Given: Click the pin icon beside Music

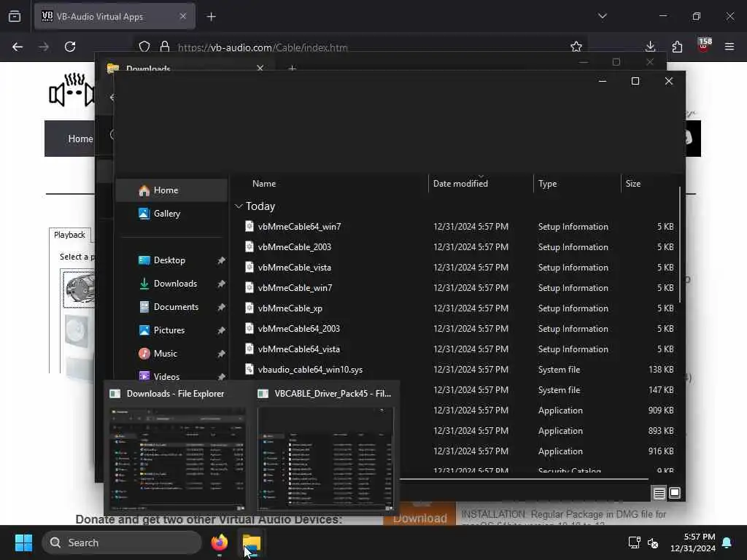Looking at the screenshot, I should point(221,354).
